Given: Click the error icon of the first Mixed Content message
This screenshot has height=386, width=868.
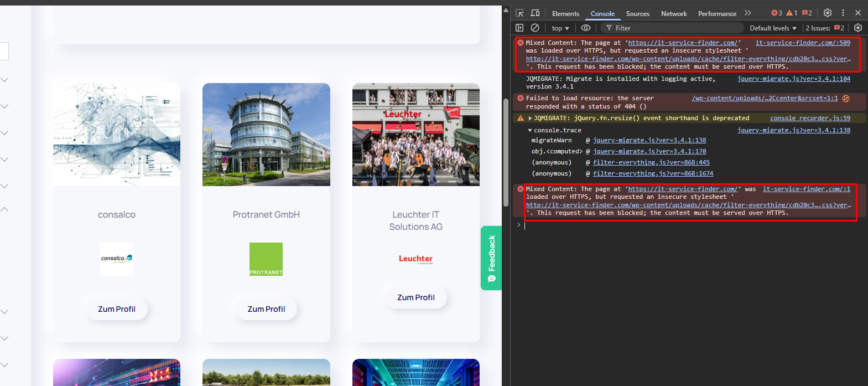Looking at the screenshot, I should tap(520, 43).
